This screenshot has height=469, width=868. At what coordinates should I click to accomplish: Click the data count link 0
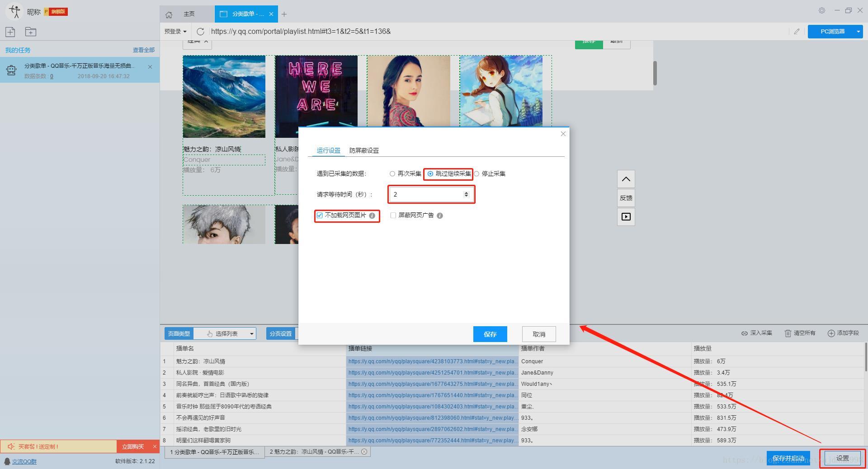point(52,76)
